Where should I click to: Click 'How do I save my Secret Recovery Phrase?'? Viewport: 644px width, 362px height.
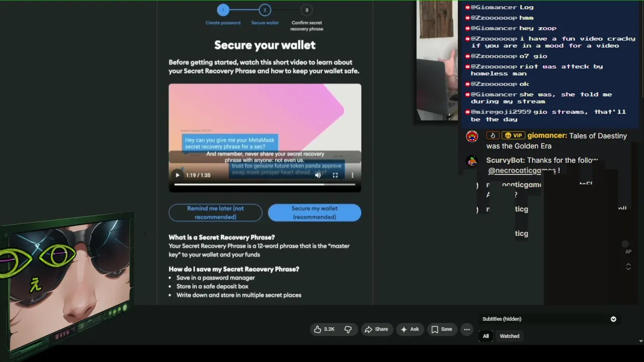pyautogui.click(x=233, y=269)
